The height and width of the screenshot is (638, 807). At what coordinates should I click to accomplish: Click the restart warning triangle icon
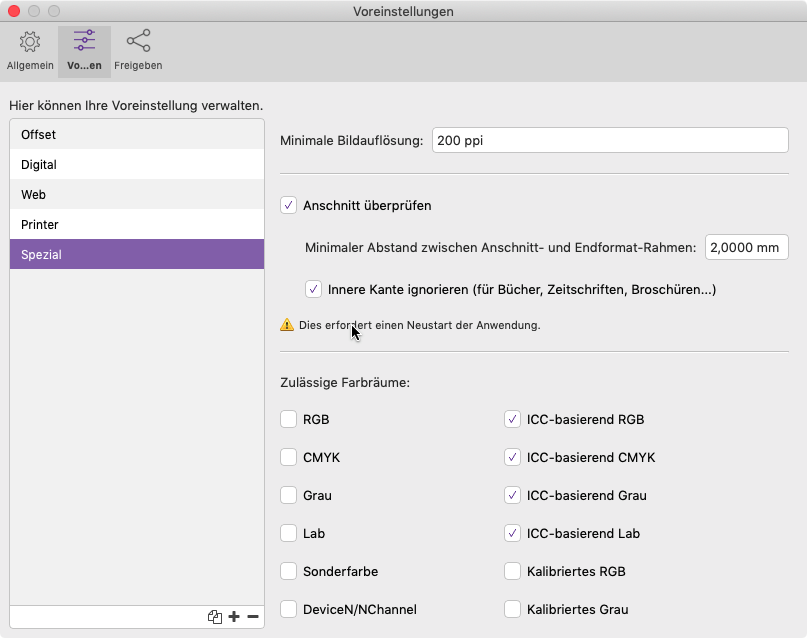pyautogui.click(x=290, y=324)
